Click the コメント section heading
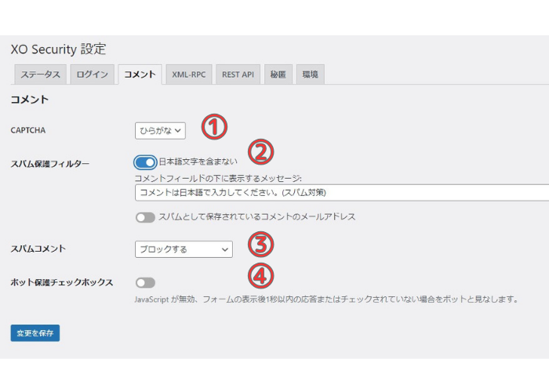 (x=30, y=100)
